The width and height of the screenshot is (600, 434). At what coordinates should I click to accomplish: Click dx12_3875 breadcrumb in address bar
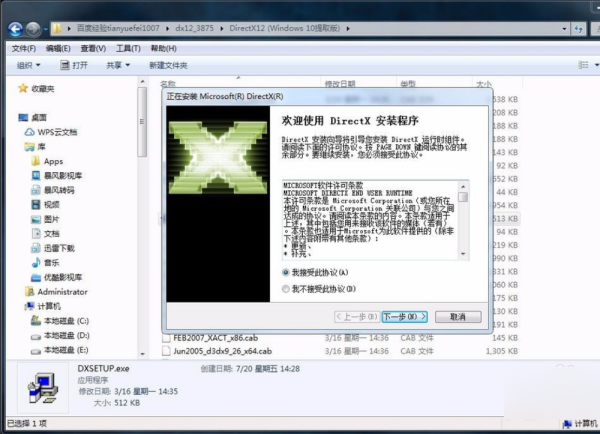pos(194,28)
